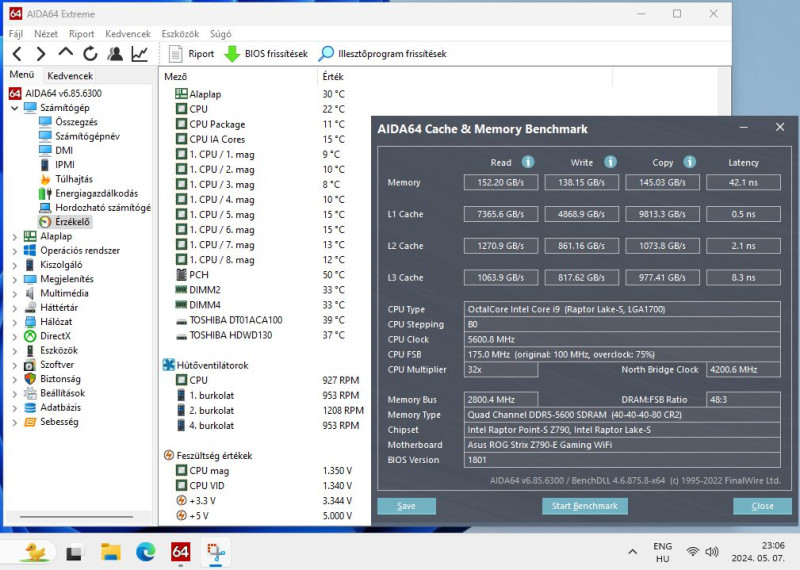Open the Súgó menu
The width and height of the screenshot is (800, 570).
click(x=220, y=34)
